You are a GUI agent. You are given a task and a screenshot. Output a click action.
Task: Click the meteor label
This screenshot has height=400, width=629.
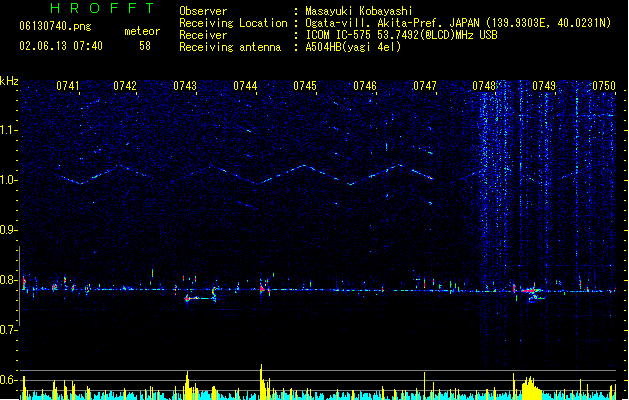[x=142, y=31]
